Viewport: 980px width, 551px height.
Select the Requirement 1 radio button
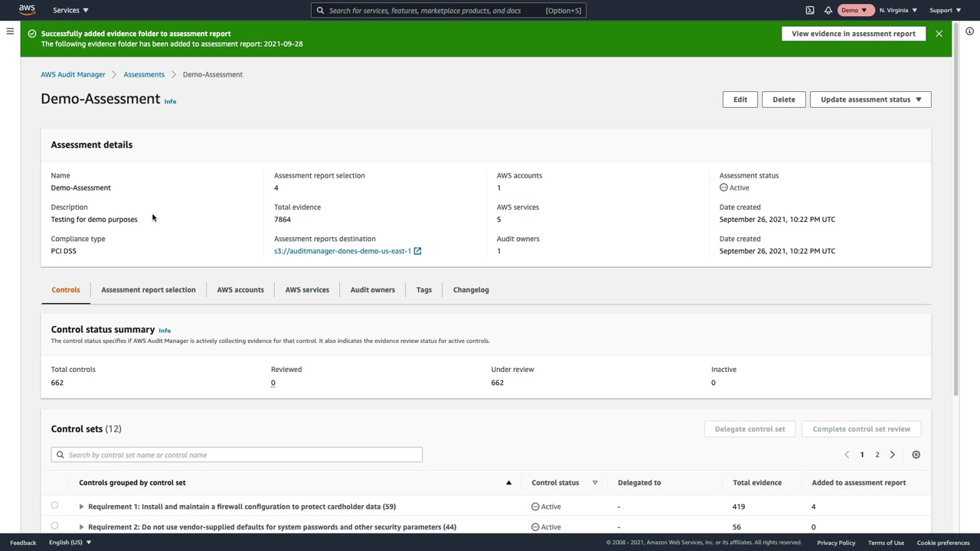(x=54, y=505)
